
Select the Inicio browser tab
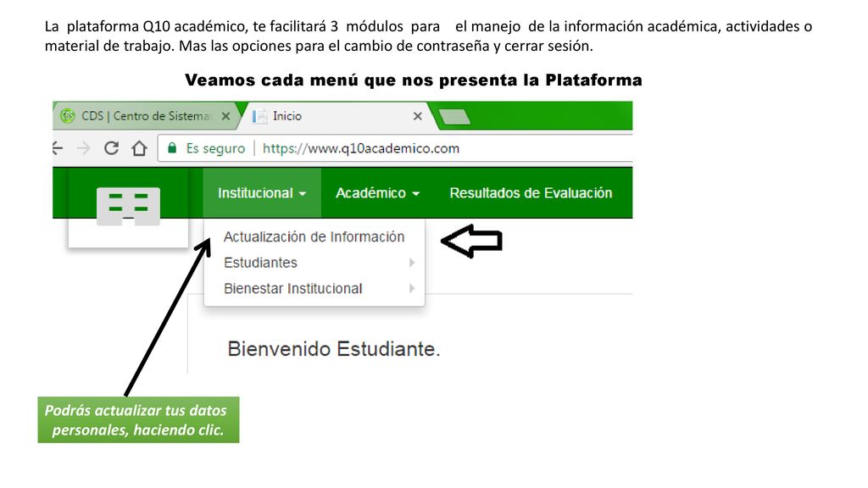(337, 116)
